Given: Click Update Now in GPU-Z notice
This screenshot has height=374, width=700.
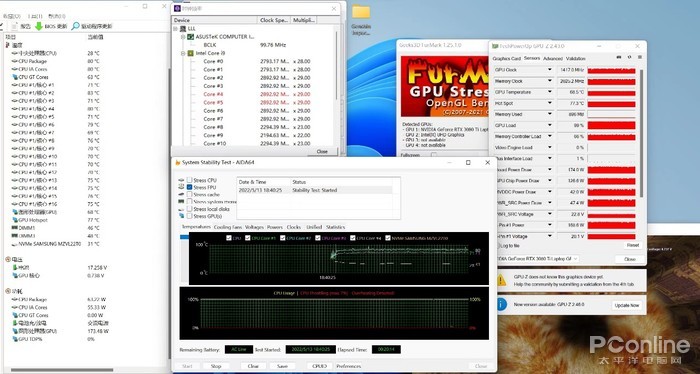Looking at the screenshot, I should tap(627, 305).
